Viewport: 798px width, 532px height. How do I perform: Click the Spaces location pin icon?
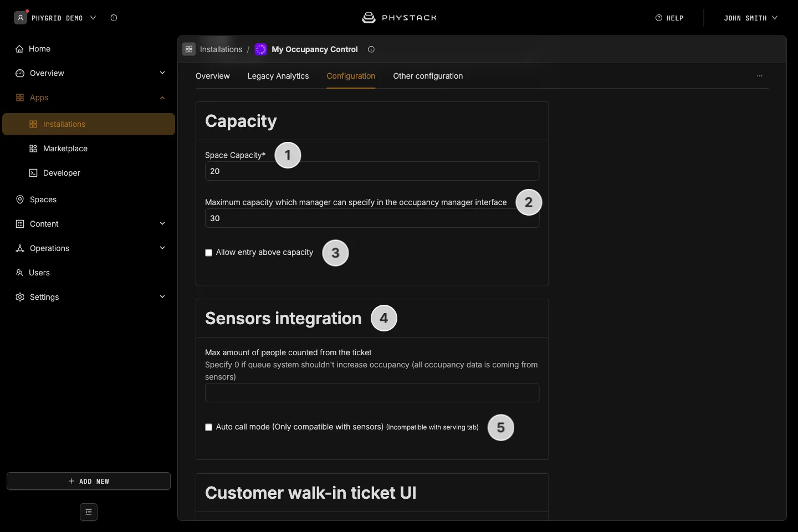(x=20, y=199)
